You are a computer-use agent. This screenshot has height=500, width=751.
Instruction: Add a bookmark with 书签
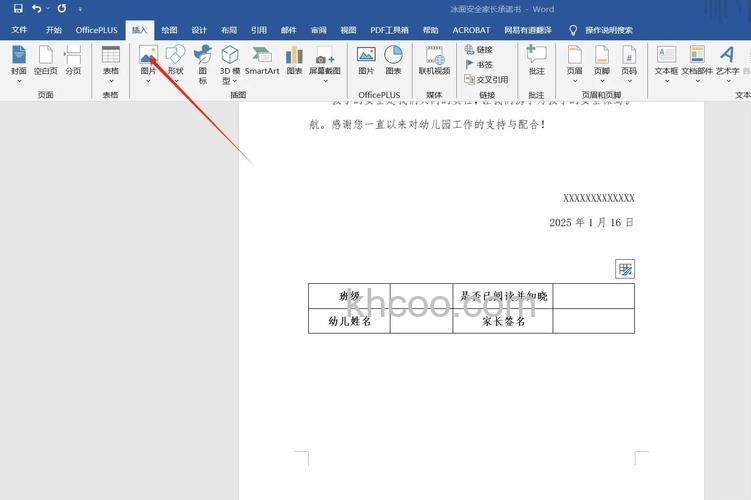point(479,64)
